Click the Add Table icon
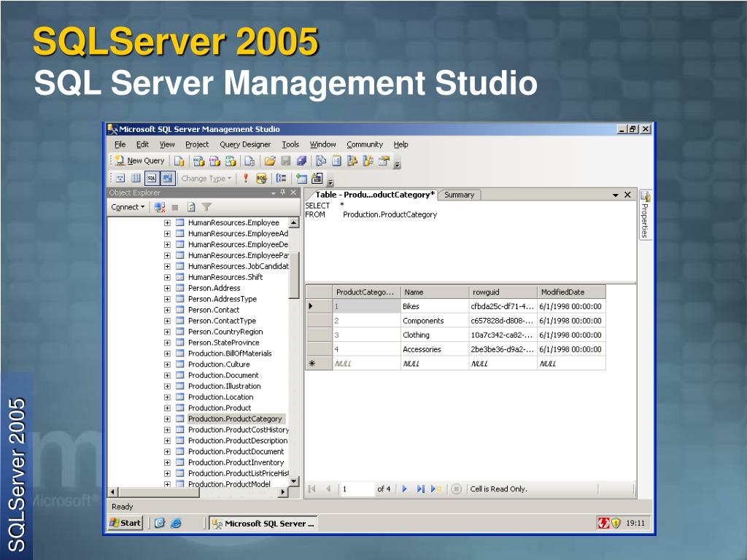 pyautogui.click(x=301, y=179)
